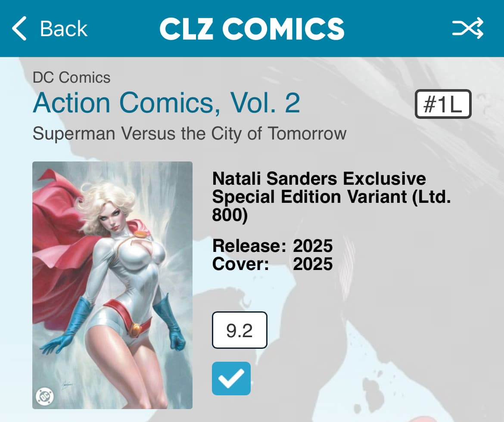The image size is (504, 422).
Task: Tap the DC logo on the cover
Action: click(x=45, y=396)
